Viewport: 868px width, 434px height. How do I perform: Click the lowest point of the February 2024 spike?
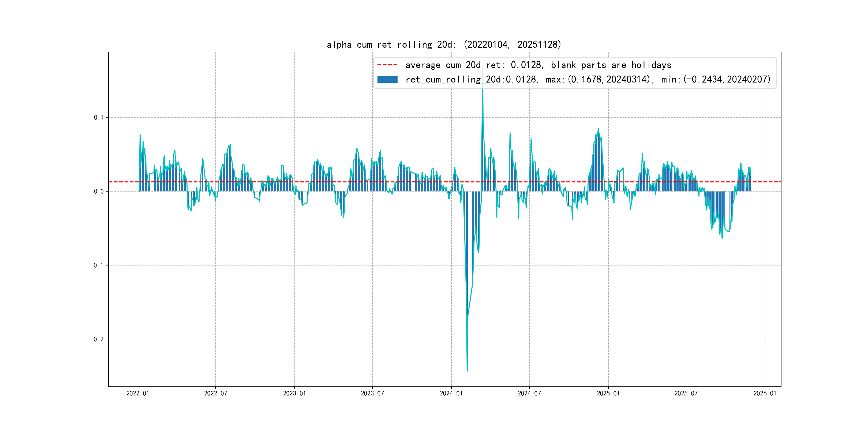(x=467, y=371)
